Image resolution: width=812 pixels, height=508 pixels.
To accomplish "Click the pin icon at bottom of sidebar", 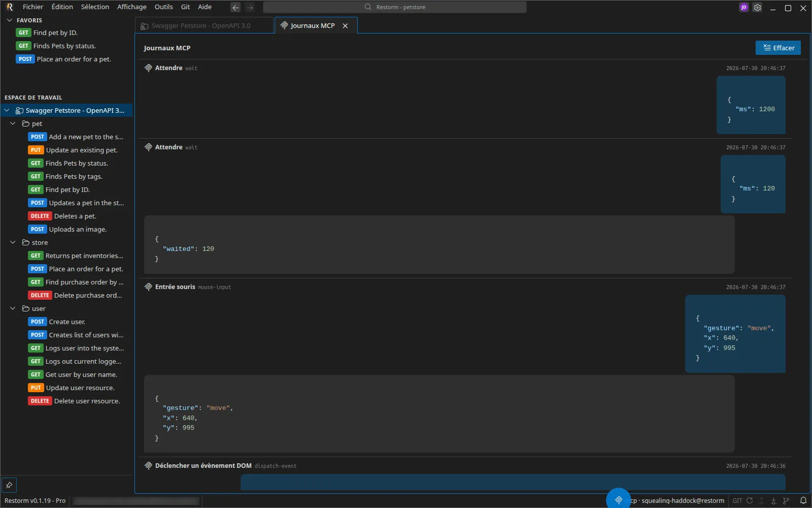I will click(9, 485).
